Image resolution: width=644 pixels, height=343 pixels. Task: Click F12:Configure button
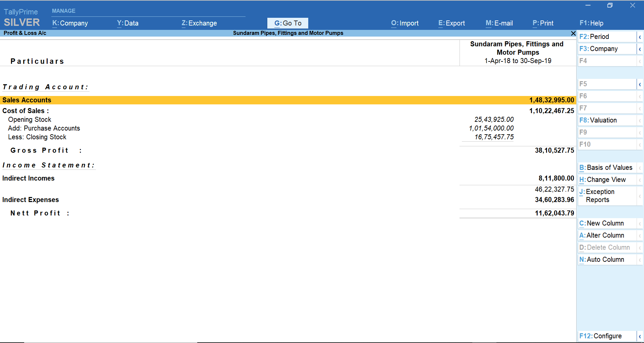click(x=607, y=336)
